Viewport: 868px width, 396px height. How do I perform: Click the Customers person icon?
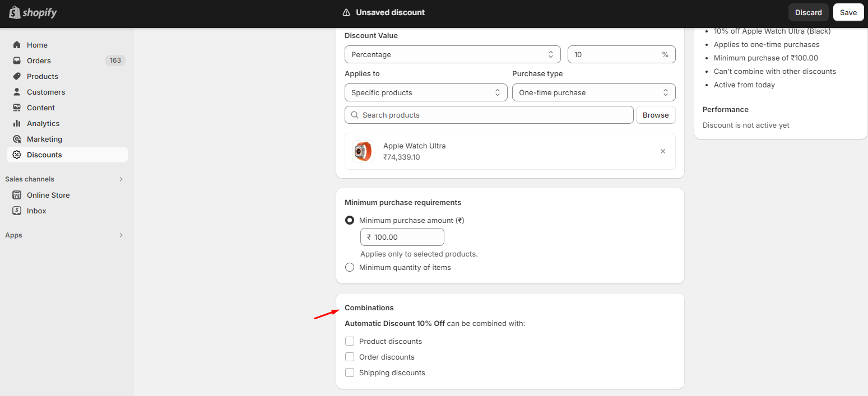point(17,92)
